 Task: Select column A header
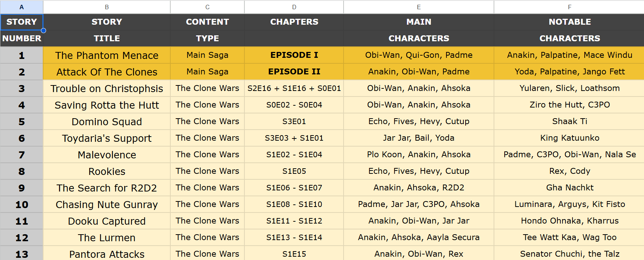pyautogui.click(x=21, y=7)
